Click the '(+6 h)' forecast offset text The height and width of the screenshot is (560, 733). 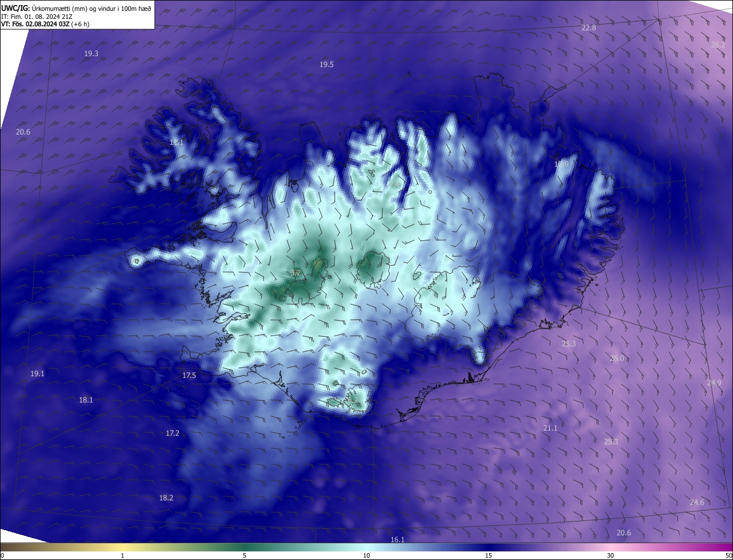pyautogui.click(x=81, y=24)
